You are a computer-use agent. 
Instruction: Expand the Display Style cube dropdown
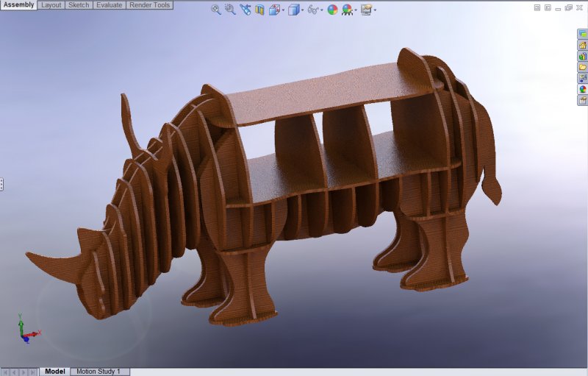point(302,10)
